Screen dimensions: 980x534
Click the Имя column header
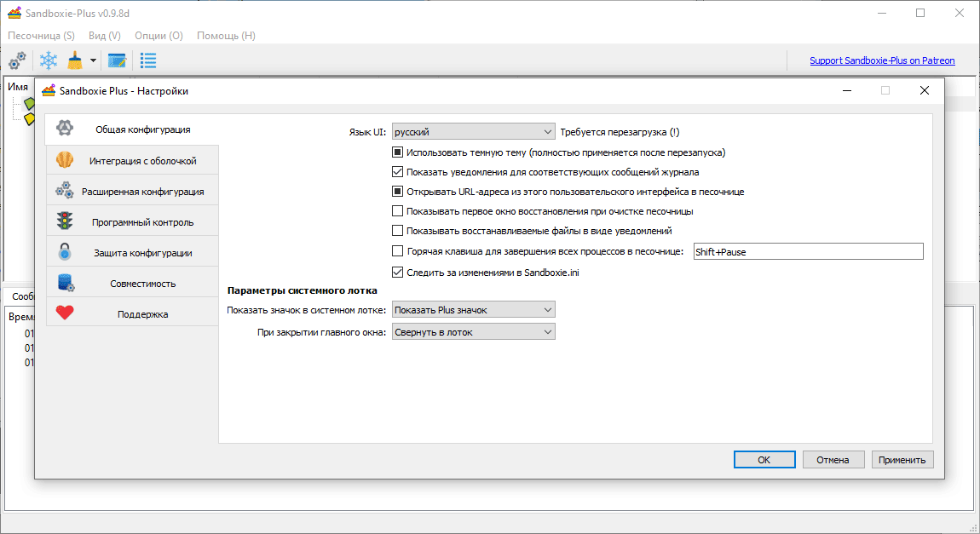[18, 87]
